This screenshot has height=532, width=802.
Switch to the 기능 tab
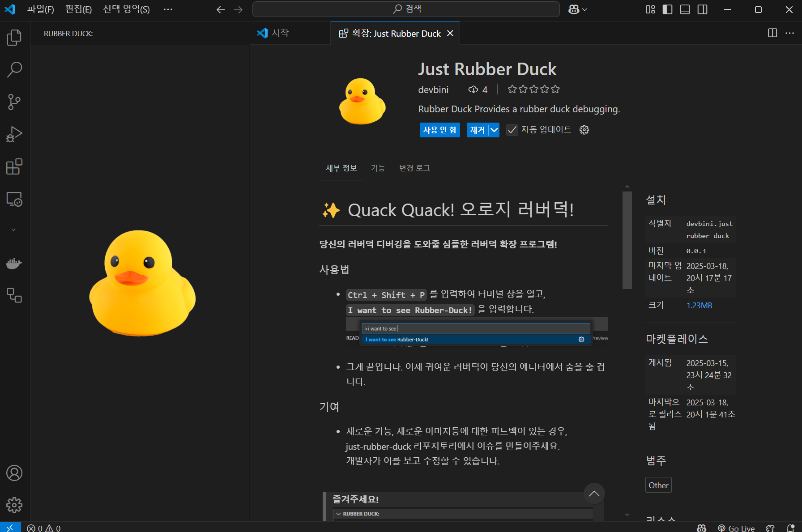click(x=378, y=168)
